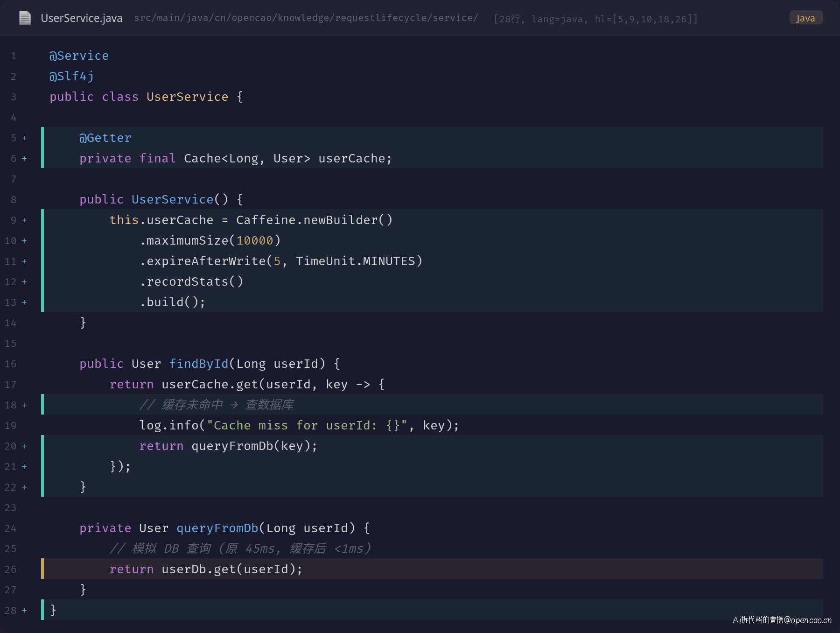Click the src/main/java path text
The image size is (840, 633).
pos(306,18)
